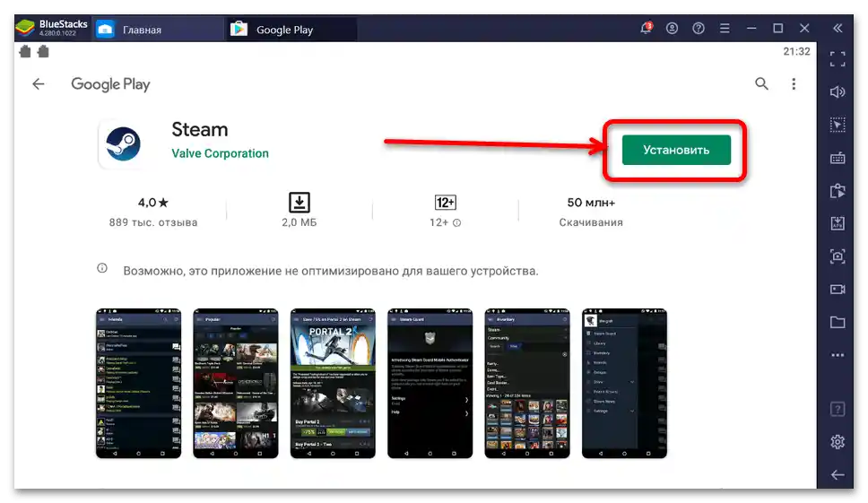The width and height of the screenshot is (868, 503).
Task: Click the Steam app icon
Action: click(123, 143)
